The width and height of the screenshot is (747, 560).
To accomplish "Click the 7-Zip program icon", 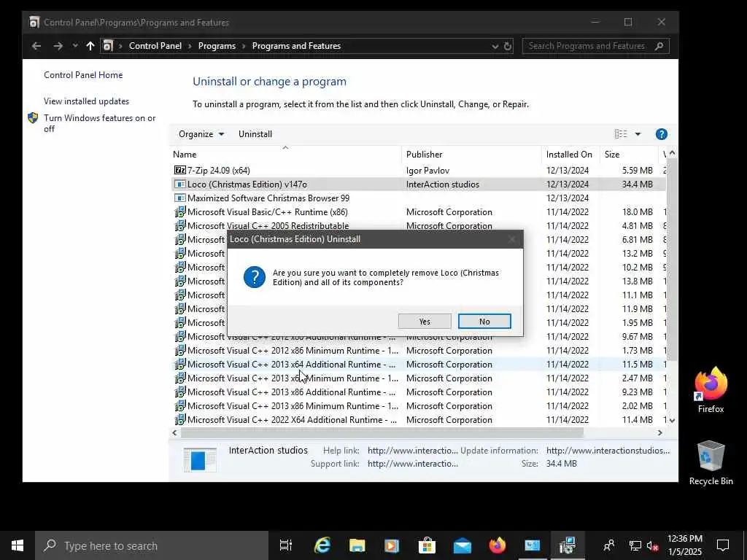I will pos(179,170).
